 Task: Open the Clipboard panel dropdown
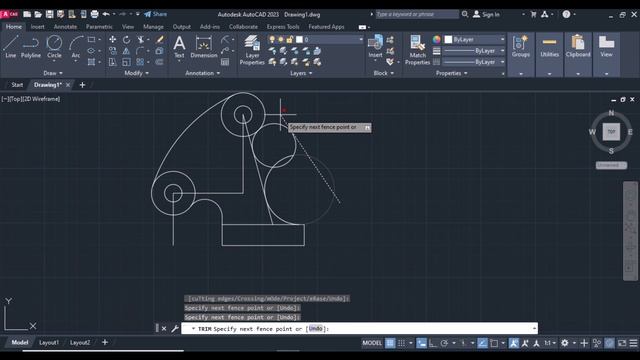tap(578, 74)
